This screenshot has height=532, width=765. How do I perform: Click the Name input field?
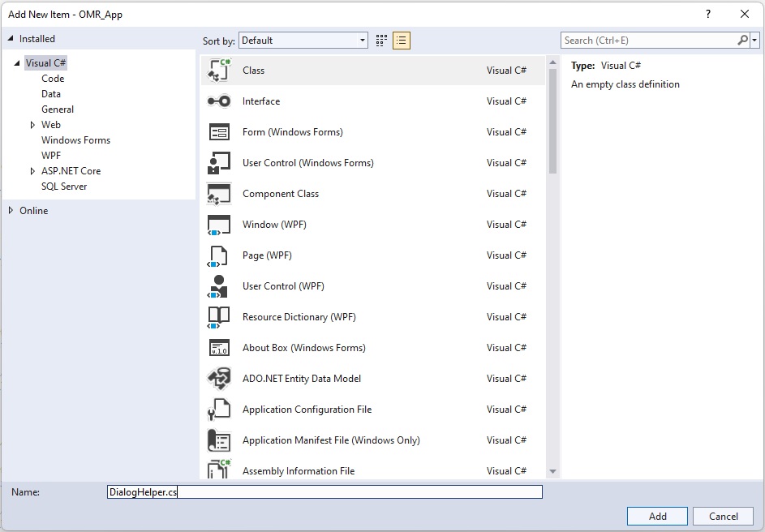click(x=324, y=492)
